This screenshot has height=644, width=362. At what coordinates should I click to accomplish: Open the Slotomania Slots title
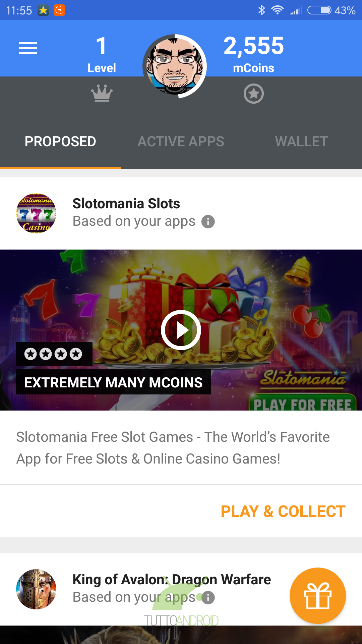[x=126, y=204]
